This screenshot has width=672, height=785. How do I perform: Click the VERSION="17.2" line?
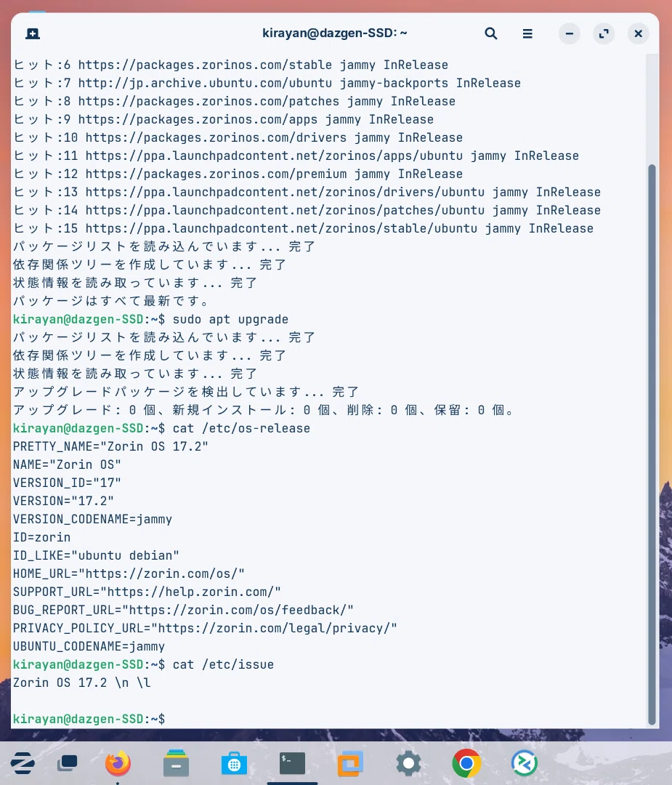(63, 501)
